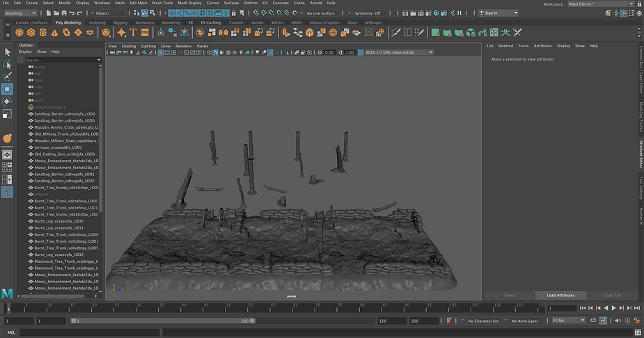Open the No Character Set dropdown
Screen dimensions: 644x338
483,321
